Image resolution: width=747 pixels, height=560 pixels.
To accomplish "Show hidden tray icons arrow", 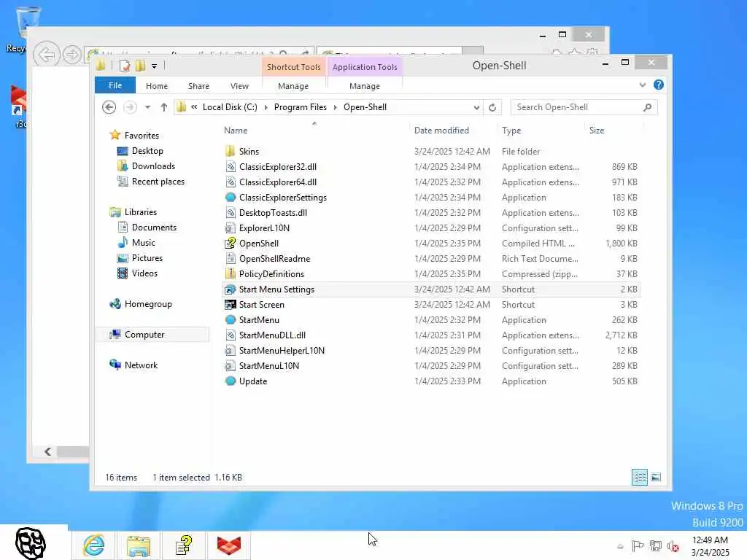I will click(620, 546).
